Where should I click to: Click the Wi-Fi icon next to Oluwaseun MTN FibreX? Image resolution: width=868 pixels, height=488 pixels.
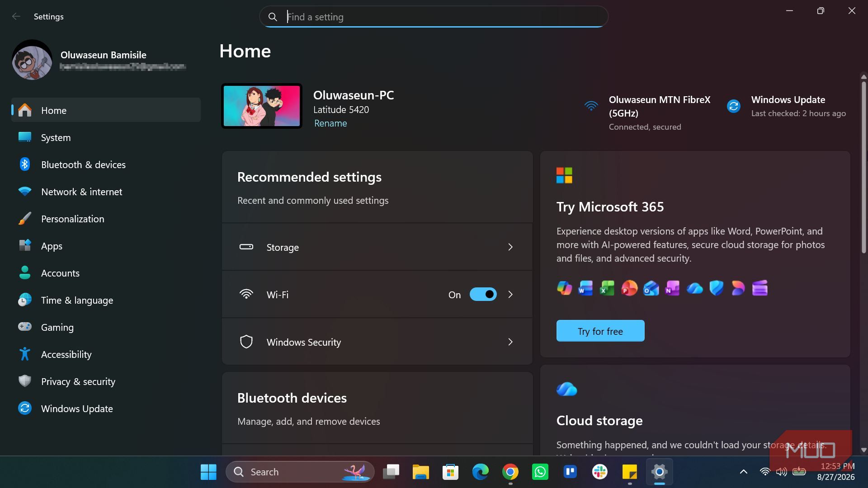pos(591,106)
